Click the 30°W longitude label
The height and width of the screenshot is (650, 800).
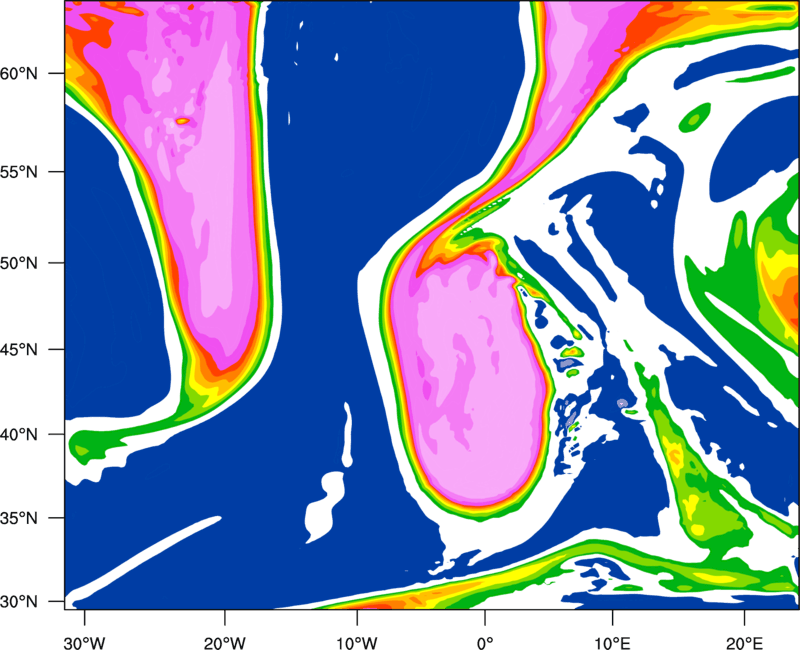[85, 643]
